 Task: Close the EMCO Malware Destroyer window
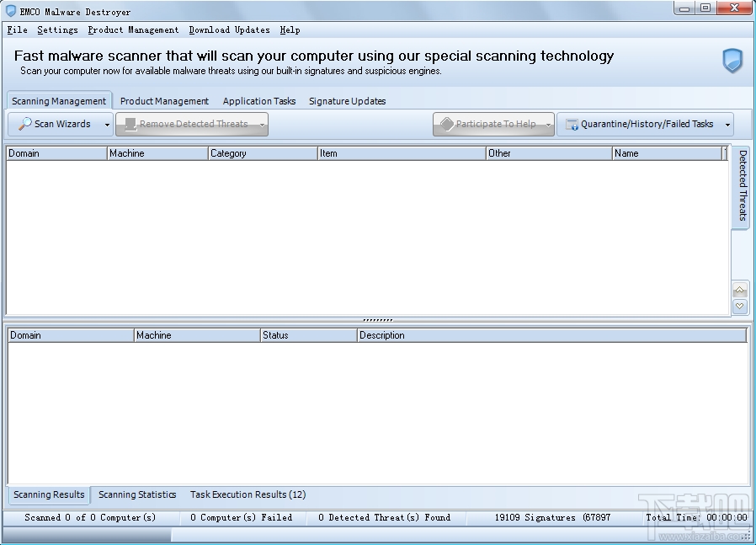[x=735, y=8]
